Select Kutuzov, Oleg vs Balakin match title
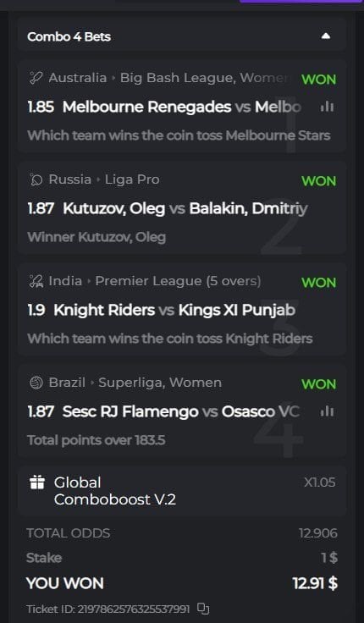Screen dimensions: 364x623 coord(185,208)
